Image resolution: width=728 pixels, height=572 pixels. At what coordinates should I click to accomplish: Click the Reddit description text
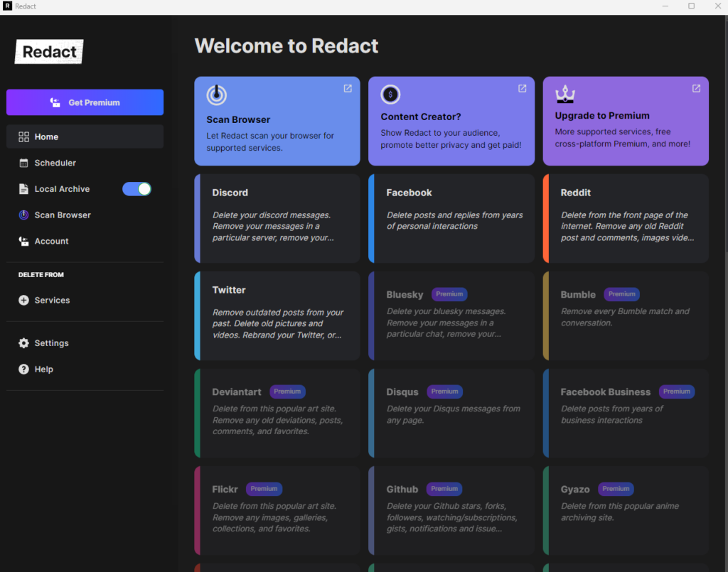[627, 227]
